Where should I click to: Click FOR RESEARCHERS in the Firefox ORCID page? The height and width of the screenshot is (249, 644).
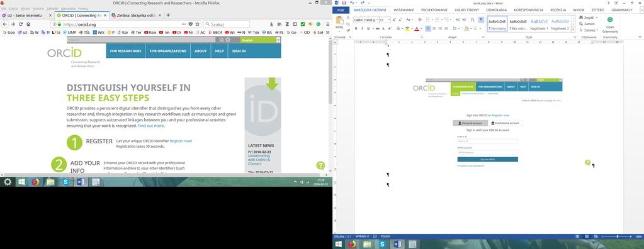tap(126, 52)
